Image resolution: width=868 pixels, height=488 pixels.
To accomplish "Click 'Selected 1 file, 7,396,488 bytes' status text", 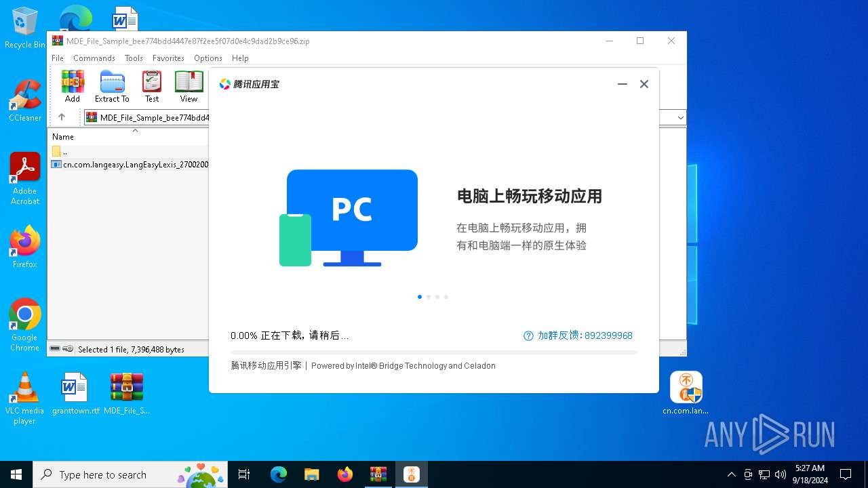I will [131, 350].
